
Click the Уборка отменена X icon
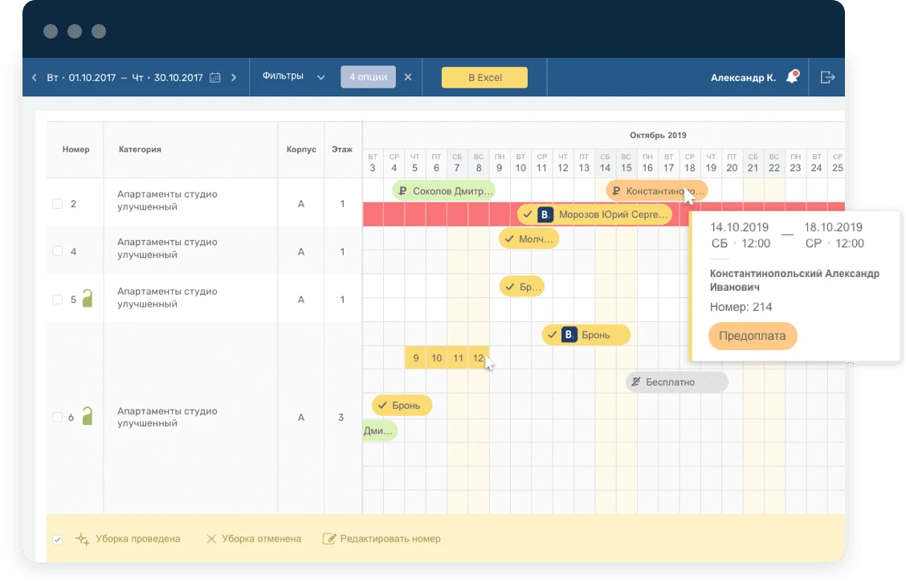pyautogui.click(x=211, y=539)
